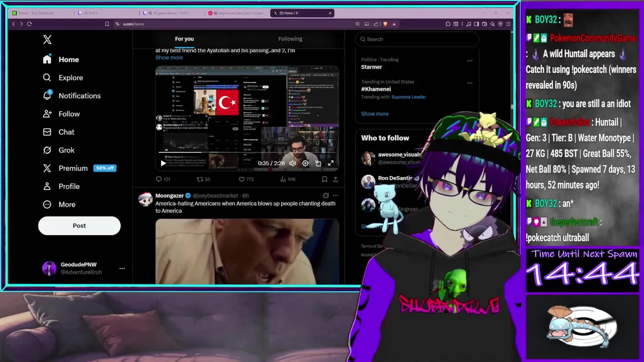The width and height of the screenshot is (644, 362).
Task: Click the Post button
Action: pyautogui.click(x=79, y=226)
